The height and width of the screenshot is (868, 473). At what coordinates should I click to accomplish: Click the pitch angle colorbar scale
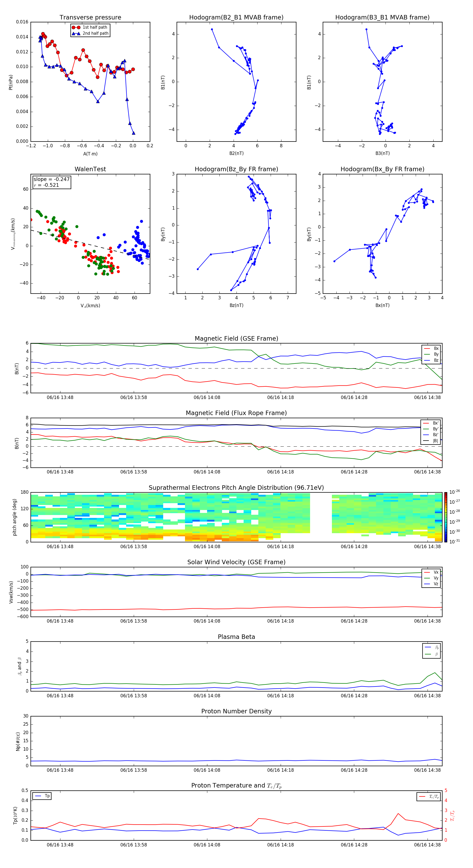tap(446, 517)
